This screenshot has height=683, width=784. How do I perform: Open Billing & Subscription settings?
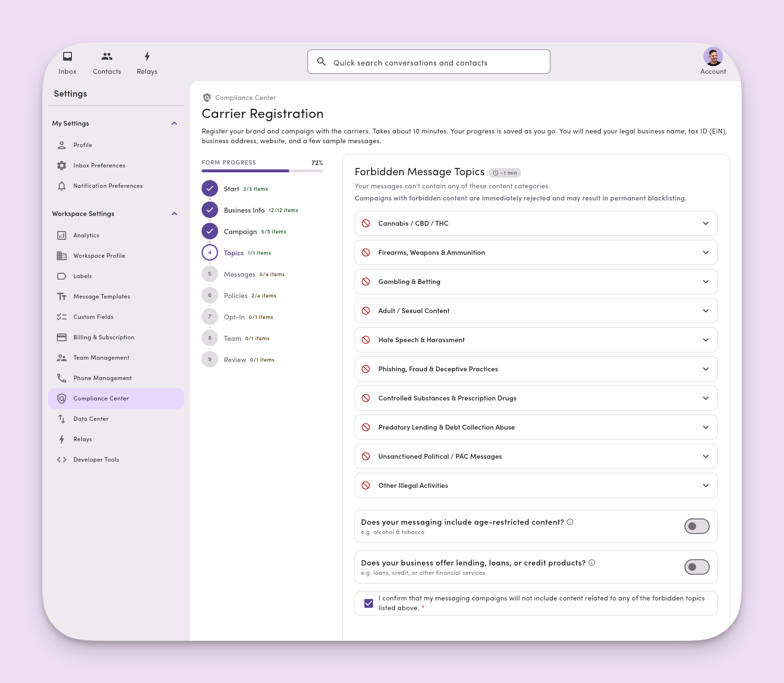[116, 337]
